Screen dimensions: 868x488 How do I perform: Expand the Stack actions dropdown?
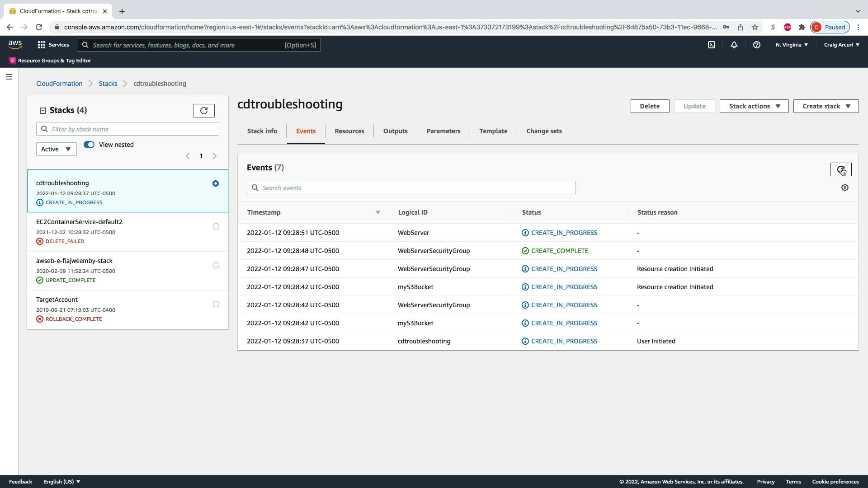tap(754, 106)
